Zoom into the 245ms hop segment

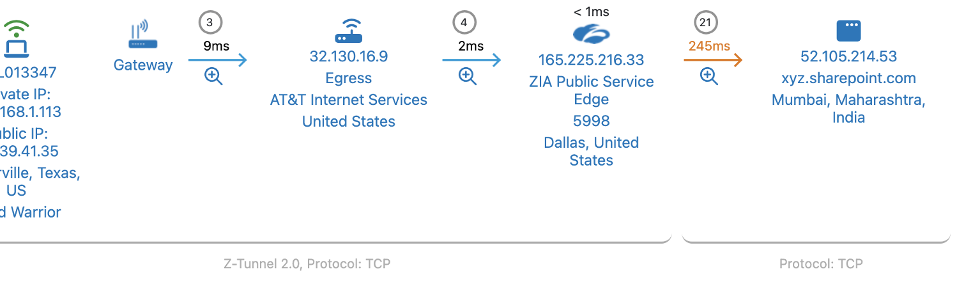[708, 76]
